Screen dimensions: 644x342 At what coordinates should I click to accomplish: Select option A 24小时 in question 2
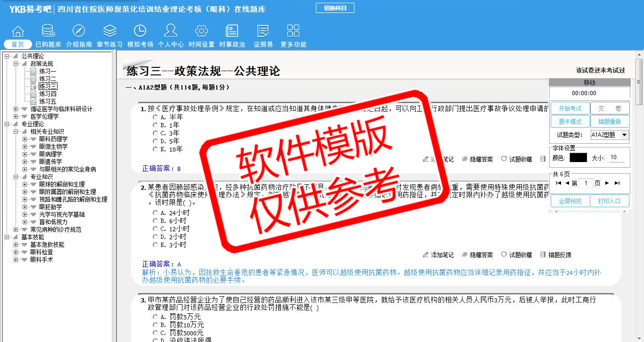tap(156, 212)
